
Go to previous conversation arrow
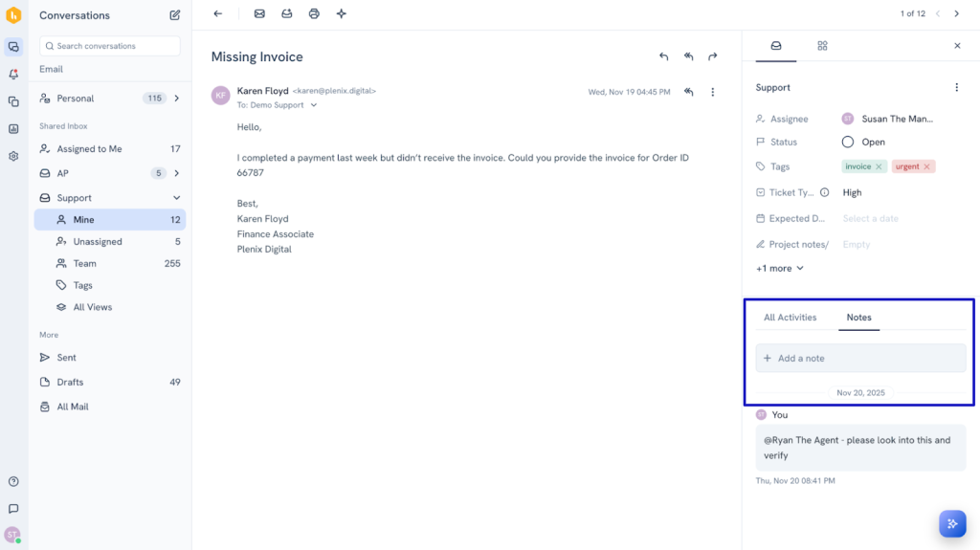click(938, 13)
